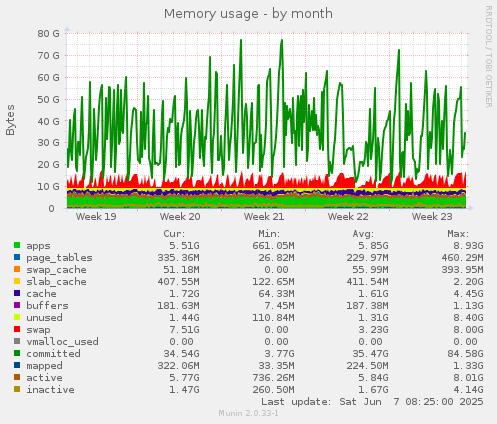The height and width of the screenshot is (424, 497).
Task: Click the unused max value 8.40G
Action: coord(468,318)
